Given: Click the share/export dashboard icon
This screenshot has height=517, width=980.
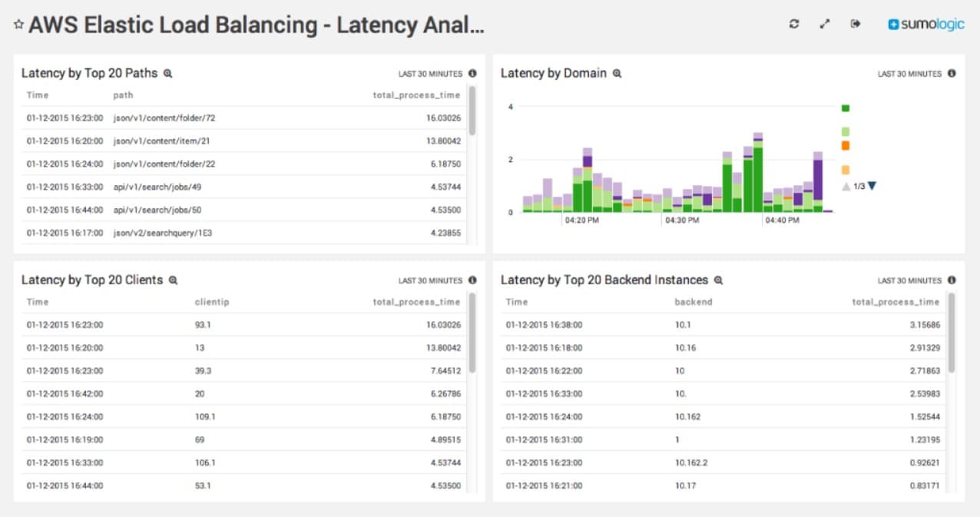Looking at the screenshot, I should click(856, 25).
